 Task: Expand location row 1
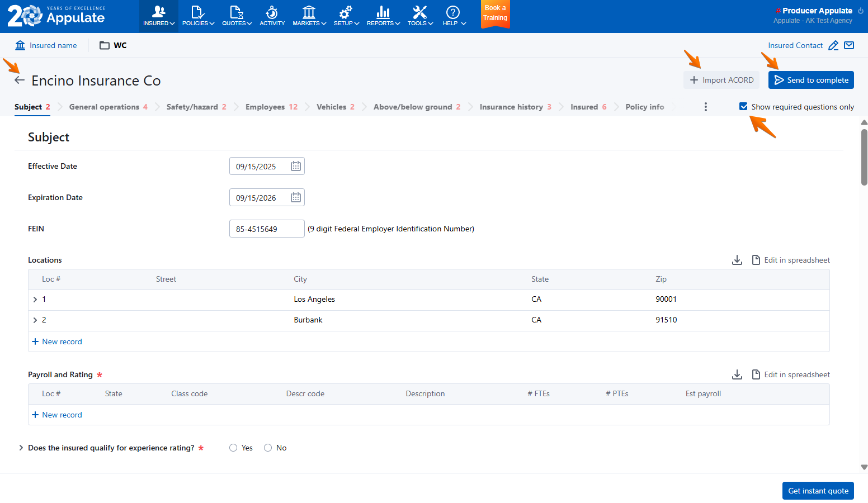[x=35, y=300]
